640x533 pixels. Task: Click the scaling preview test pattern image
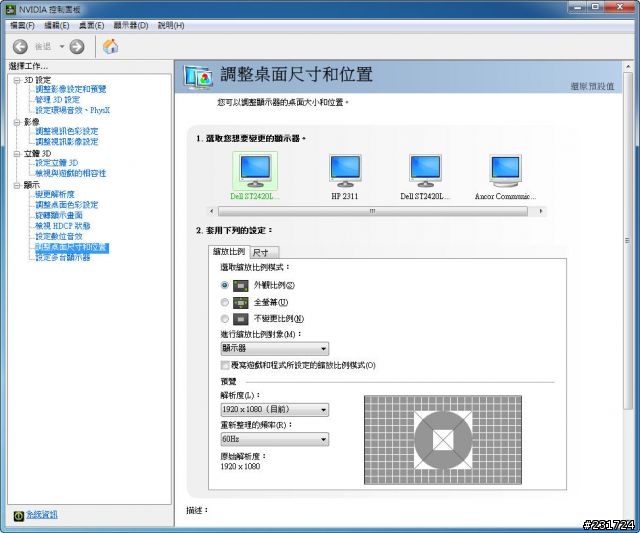pyautogui.click(x=443, y=440)
